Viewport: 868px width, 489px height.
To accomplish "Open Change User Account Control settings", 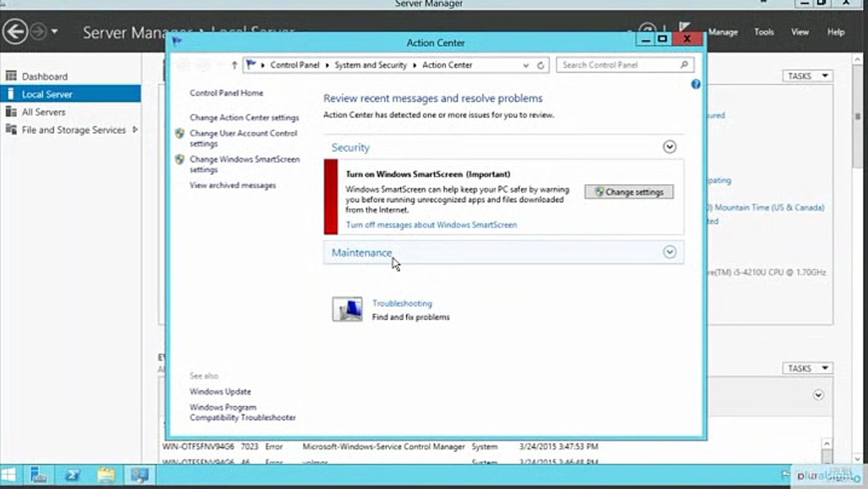I will pos(244,139).
